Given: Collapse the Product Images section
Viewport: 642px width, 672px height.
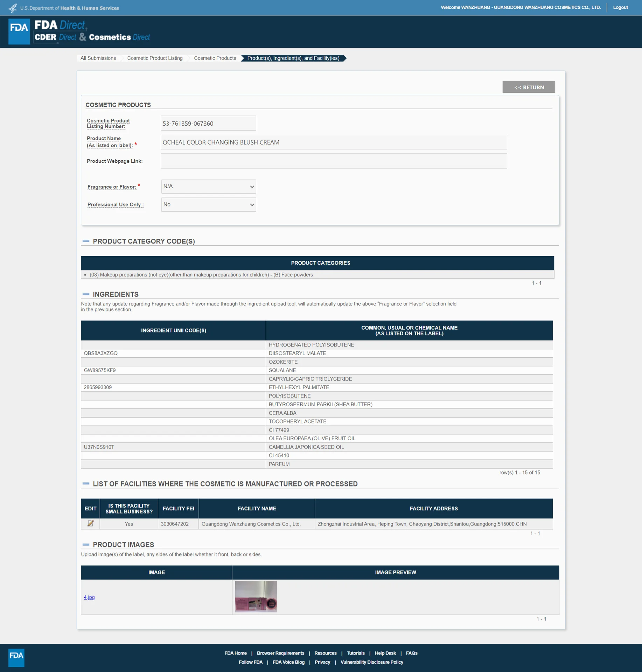Looking at the screenshot, I should point(86,545).
